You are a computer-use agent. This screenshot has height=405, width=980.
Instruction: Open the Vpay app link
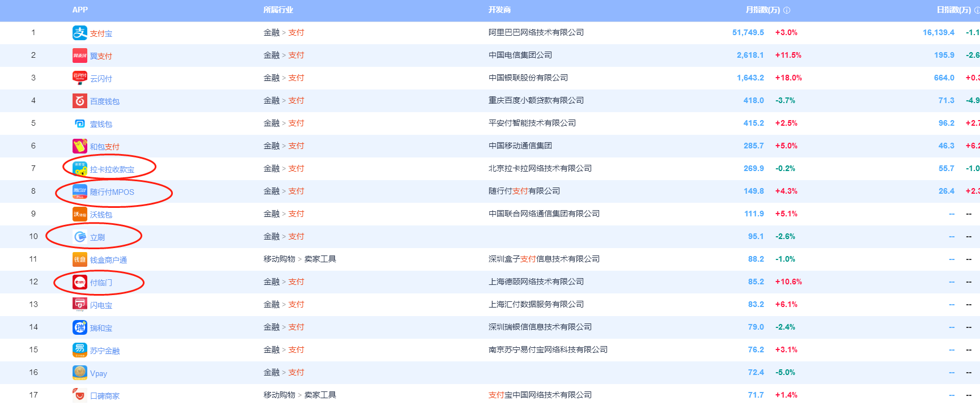99,373
